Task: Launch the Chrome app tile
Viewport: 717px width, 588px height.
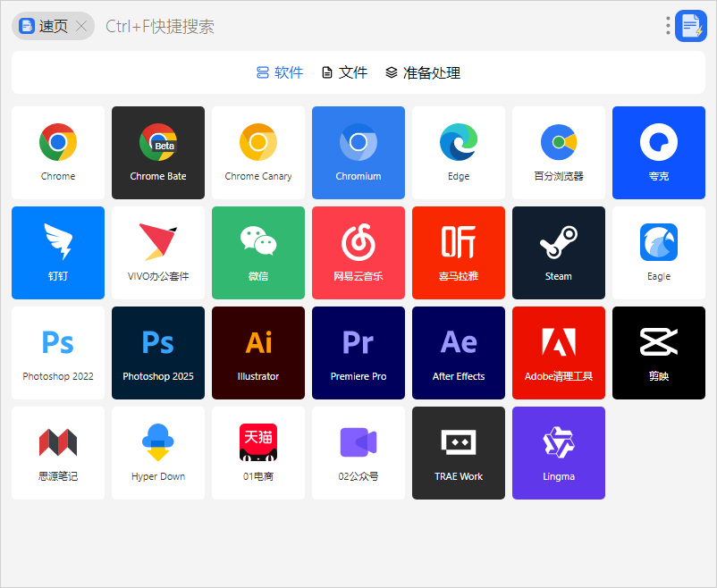Action: pyautogui.click(x=58, y=153)
